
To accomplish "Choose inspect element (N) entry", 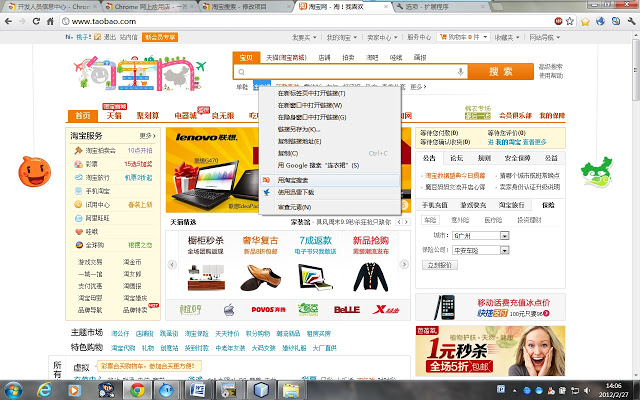I will (x=330, y=207).
